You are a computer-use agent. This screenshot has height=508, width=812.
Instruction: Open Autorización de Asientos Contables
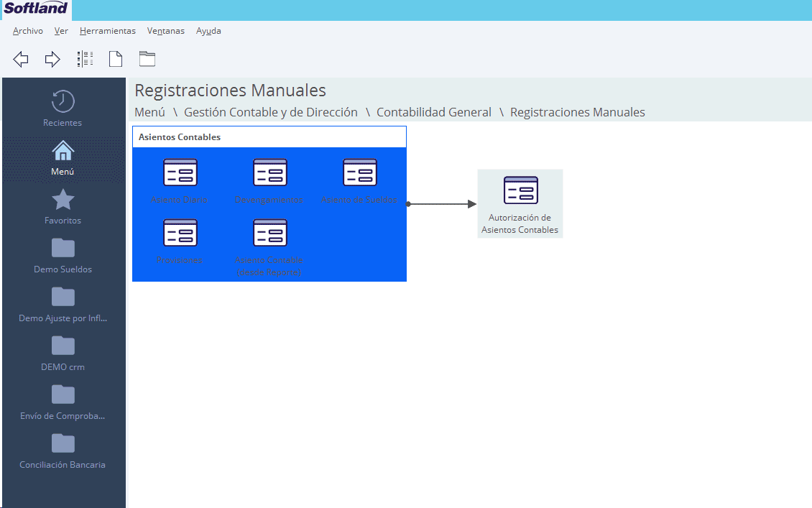(x=520, y=191)
